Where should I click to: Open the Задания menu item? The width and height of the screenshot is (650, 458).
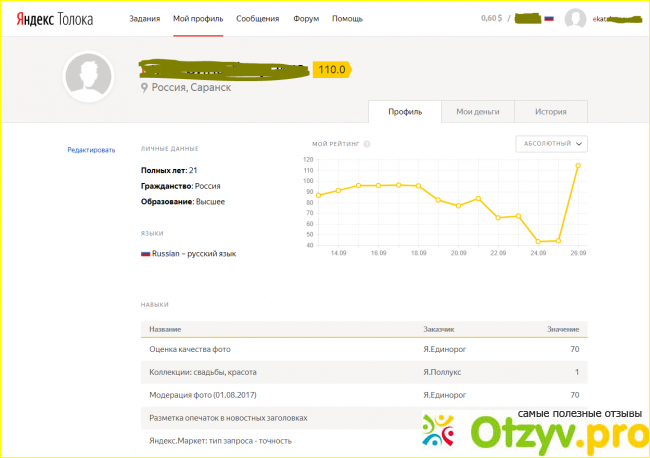[x=144, y=19]
